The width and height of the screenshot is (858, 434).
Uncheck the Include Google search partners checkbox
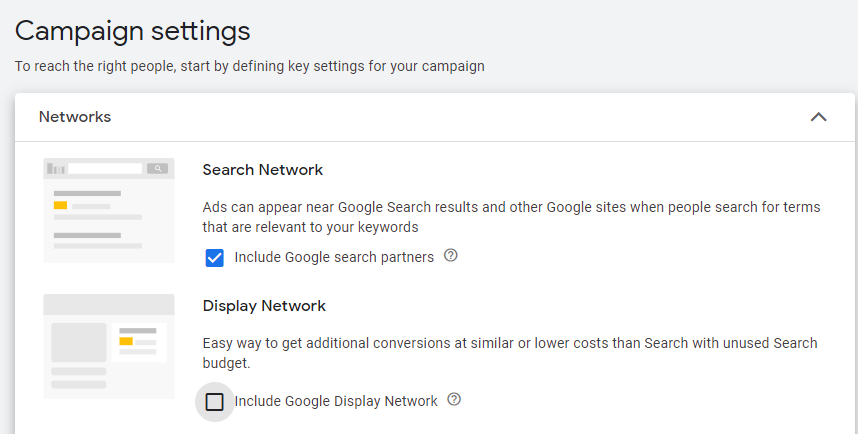tap(214, 258)
